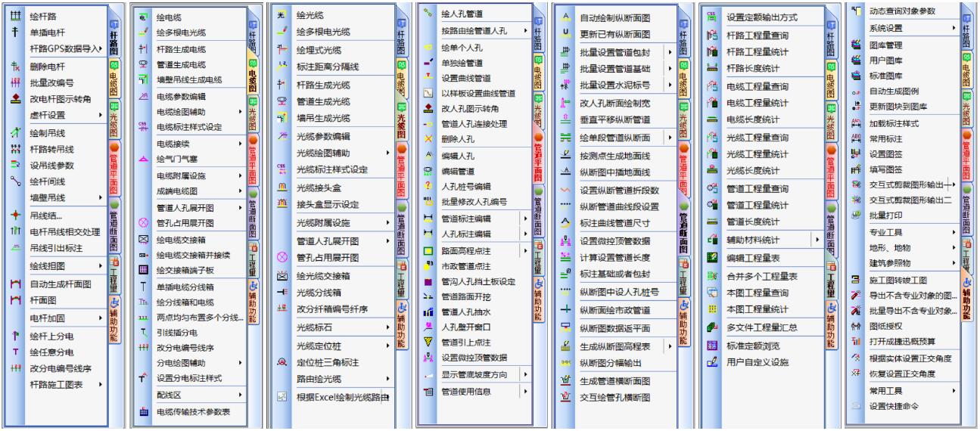The image size is (980, 431).
Task: Click the 绘电缆交接箱 icon
Action: point(143,240)
